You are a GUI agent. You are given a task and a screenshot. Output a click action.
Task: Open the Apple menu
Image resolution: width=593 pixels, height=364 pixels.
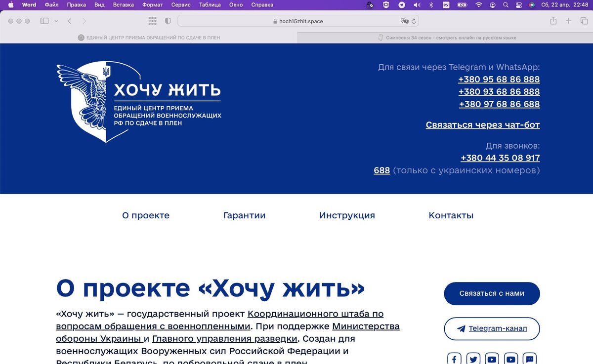[x=10, y=5]
